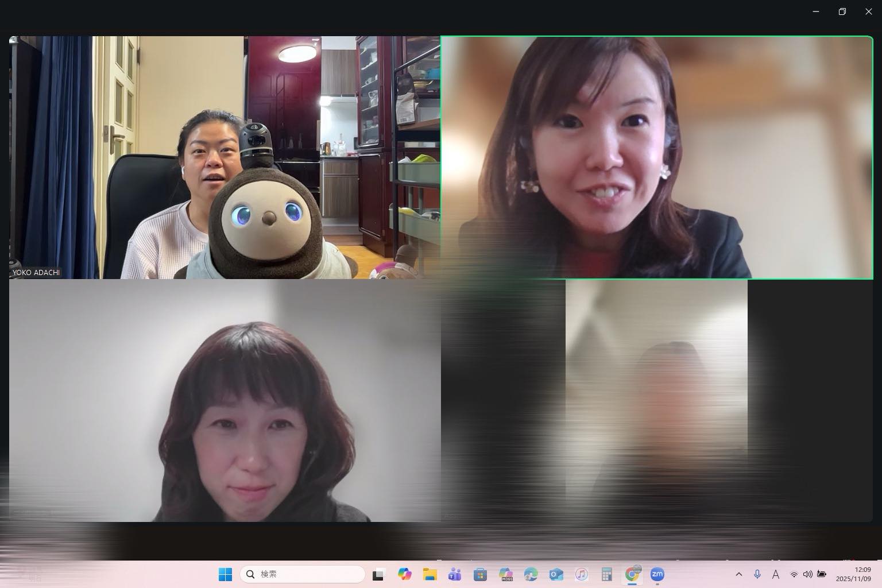Open the Zoom app in the taskbar

click(657, 574)
